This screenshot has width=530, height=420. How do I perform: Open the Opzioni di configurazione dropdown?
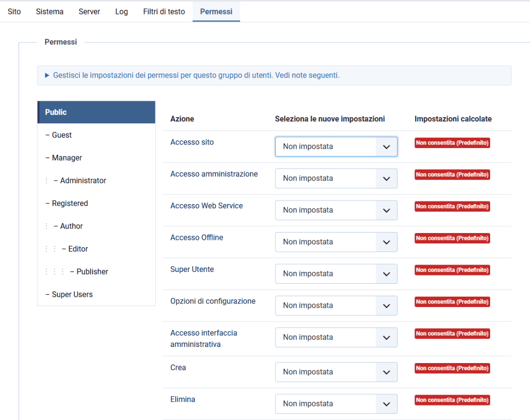point(336,306)
